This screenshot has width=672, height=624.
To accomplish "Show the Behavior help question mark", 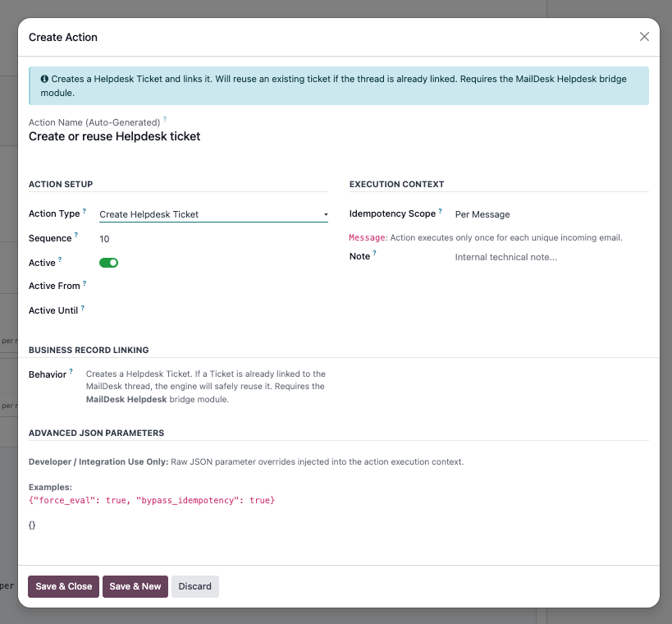I will [x=71, y=371].
